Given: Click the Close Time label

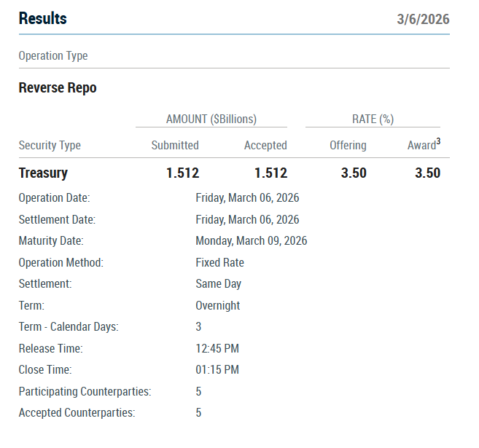Looking at the screenshot, I should pyautogui.click(x=45, y=370).
